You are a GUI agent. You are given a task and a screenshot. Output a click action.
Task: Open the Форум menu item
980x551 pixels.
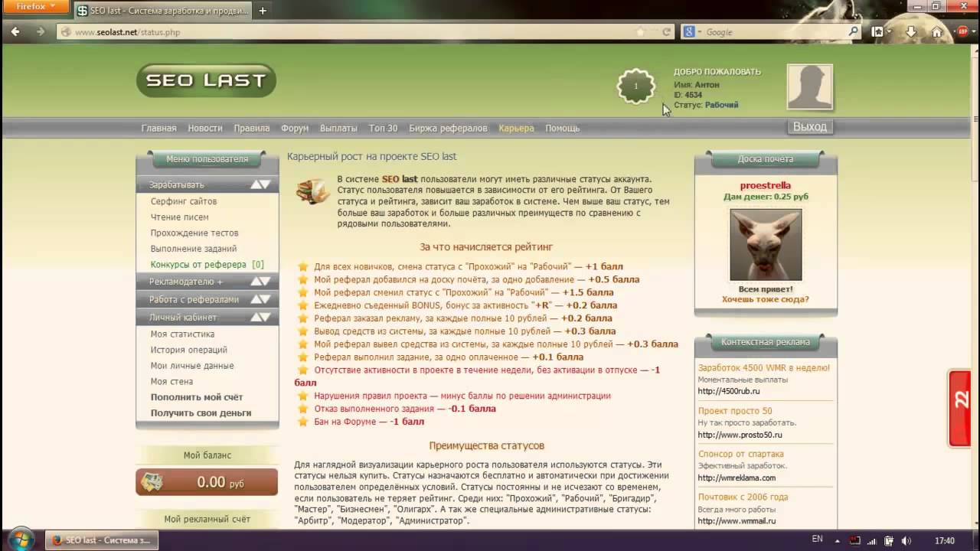tap(295, 128)
